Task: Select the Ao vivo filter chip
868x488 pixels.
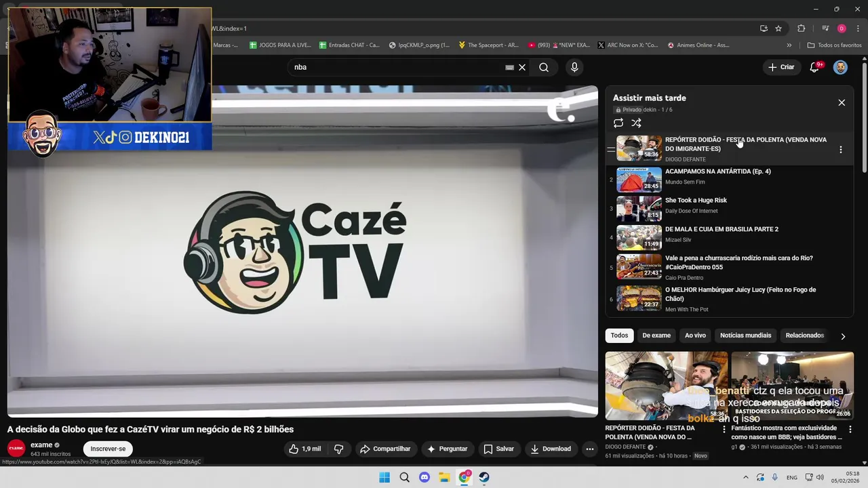Action: (x=695, y=335)
